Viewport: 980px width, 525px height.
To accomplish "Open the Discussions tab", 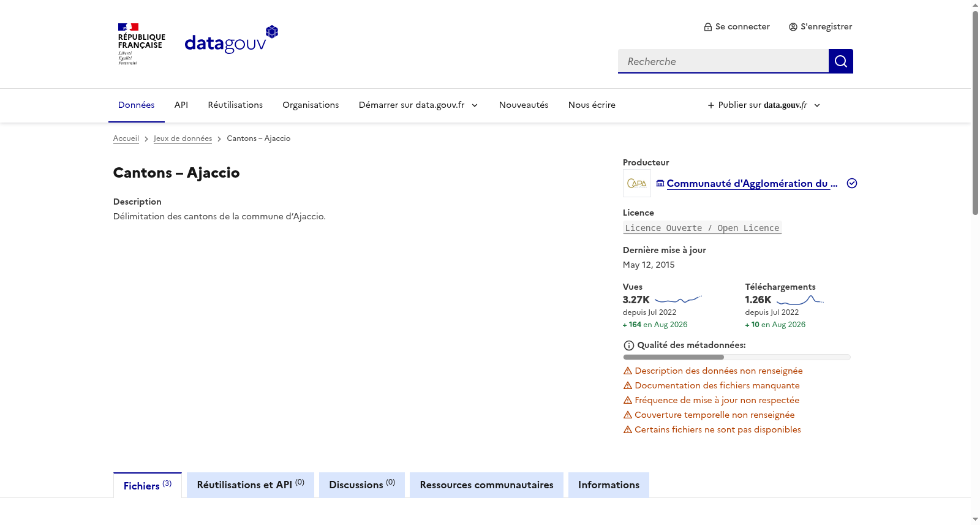I will pos(362,485).
